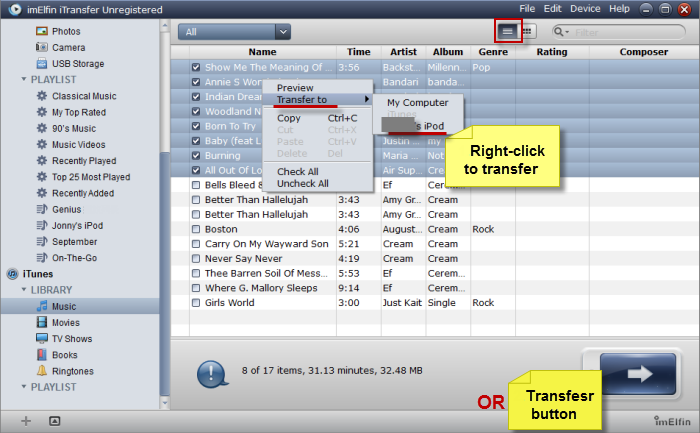The height and width of the screenshot is (433, 700).
Task: Open the Music library under iTunes
Action: click(63, 306)
